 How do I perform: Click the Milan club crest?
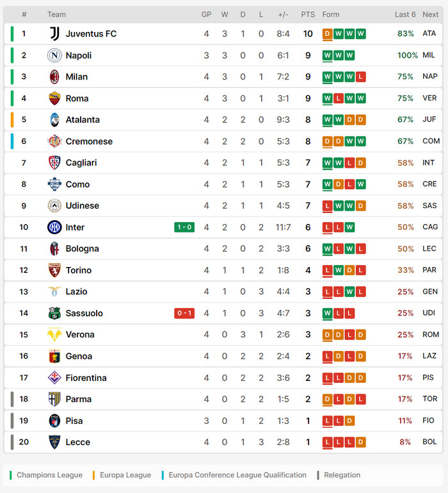click(54, 77)
